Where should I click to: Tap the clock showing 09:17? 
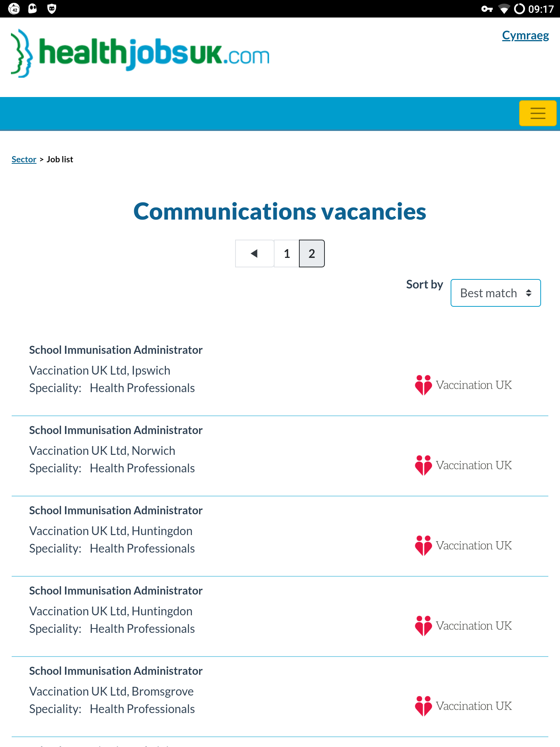541,9
